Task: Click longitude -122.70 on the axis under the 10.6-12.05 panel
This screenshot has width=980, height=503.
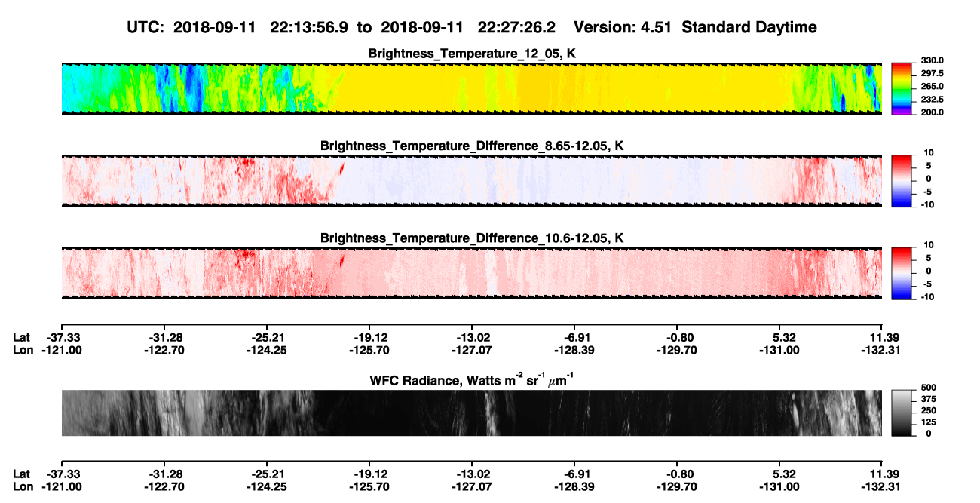Action: (164, 350)
